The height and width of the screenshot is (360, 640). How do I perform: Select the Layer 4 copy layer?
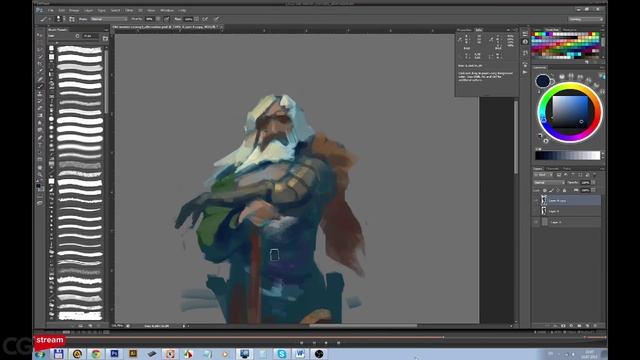click(x=567, y=200)
